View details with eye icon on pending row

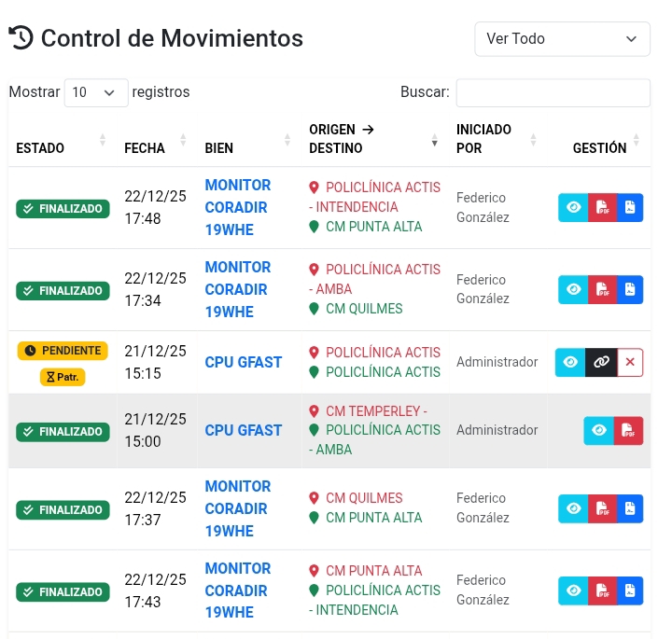click(x=570, y=362)
